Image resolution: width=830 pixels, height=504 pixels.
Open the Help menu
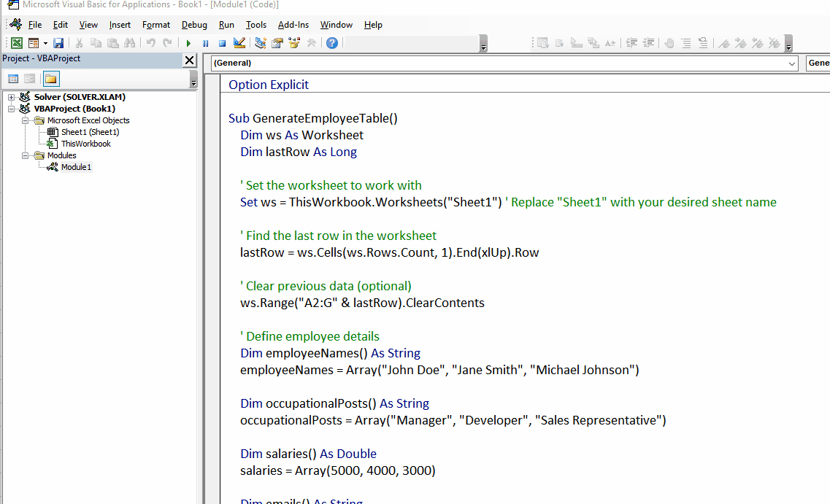[373, 25]
